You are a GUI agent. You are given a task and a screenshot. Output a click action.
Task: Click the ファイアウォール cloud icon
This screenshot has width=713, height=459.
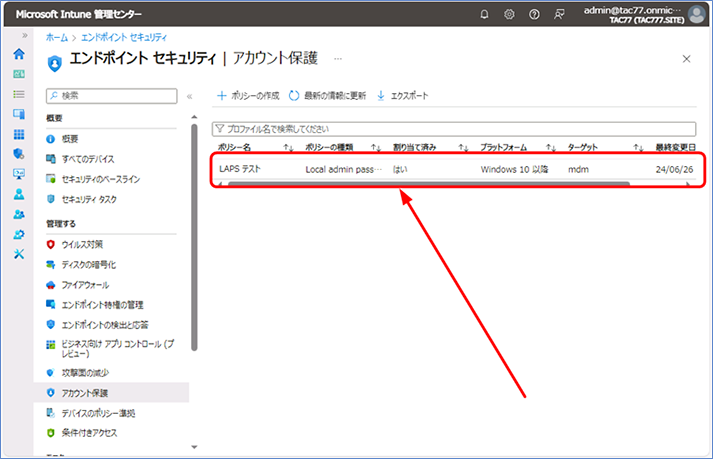50,285
